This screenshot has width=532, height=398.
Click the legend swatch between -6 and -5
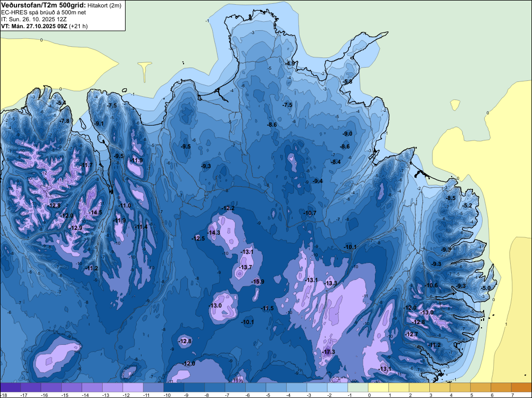256,387
